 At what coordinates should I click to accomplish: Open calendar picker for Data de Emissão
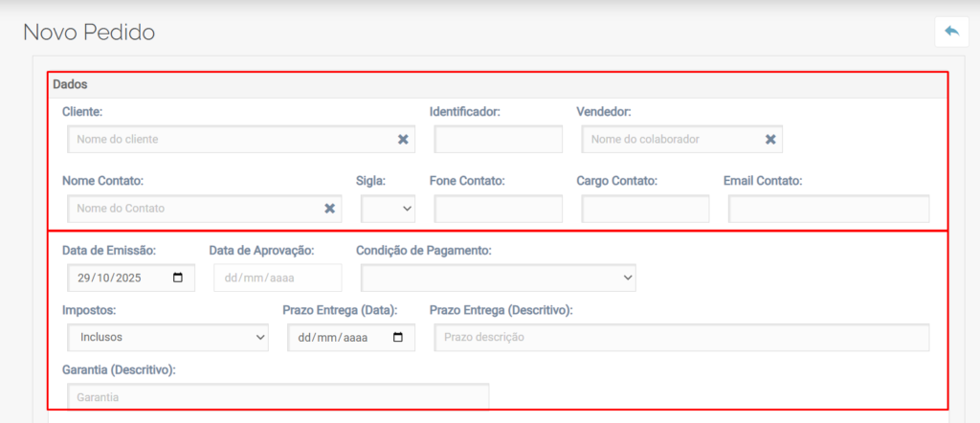click(178, 278)
